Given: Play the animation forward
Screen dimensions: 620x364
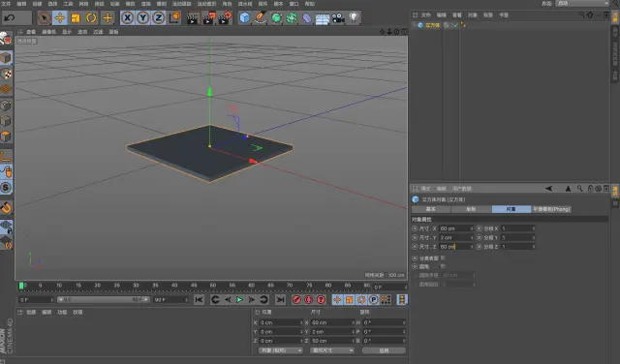Looking at the screenshot, I should (x=239, y=300).
